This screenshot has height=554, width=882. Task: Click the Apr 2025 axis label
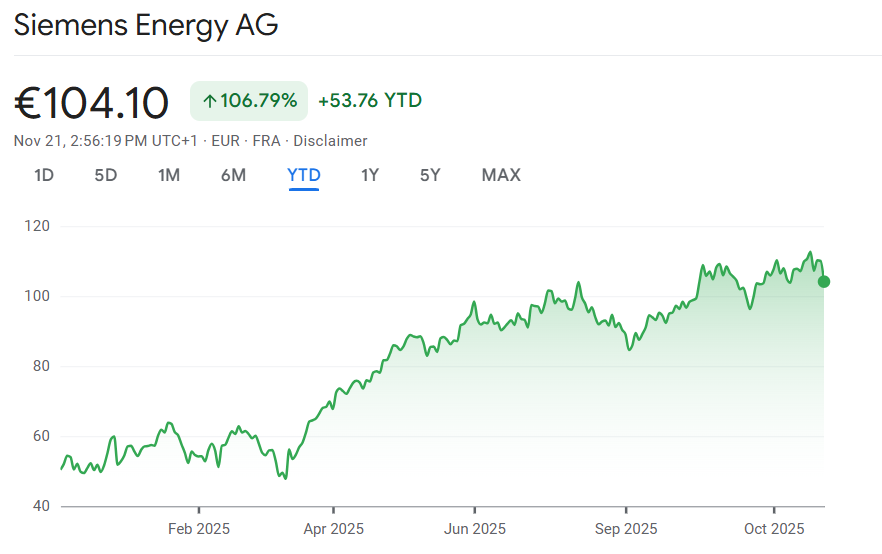[x=334, y=529]
